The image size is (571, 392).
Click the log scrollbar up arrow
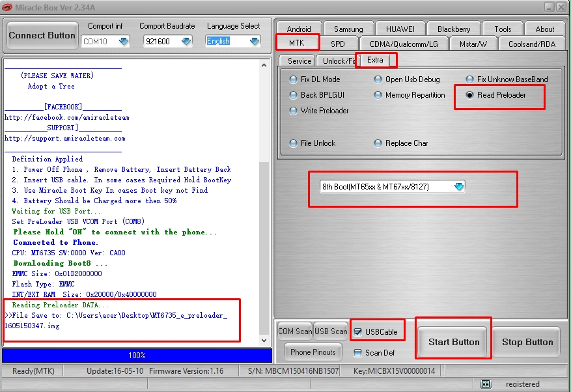pyautogui.click(x=264, y=65)
